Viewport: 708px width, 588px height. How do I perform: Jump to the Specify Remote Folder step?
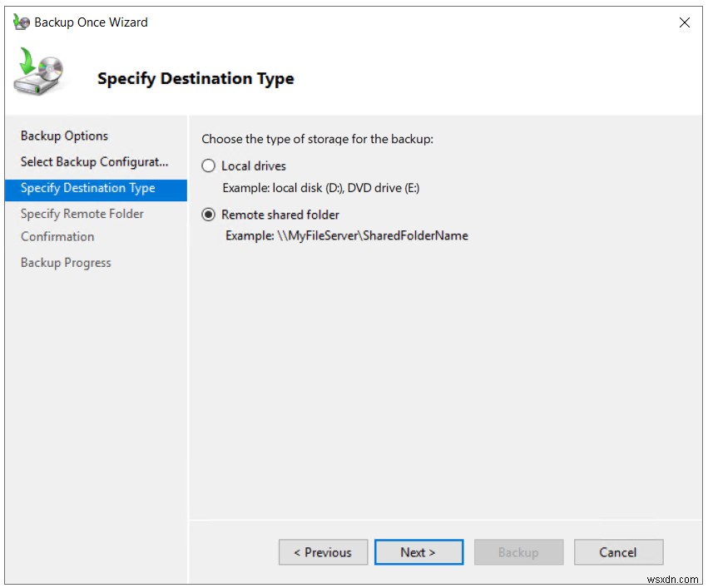[x=82, y=213]
